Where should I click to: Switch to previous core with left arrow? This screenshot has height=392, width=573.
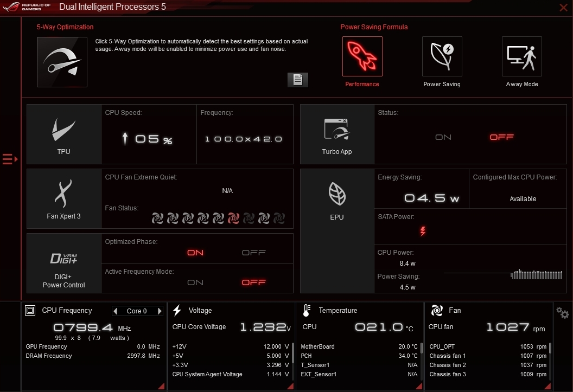(x=116, y=311)
